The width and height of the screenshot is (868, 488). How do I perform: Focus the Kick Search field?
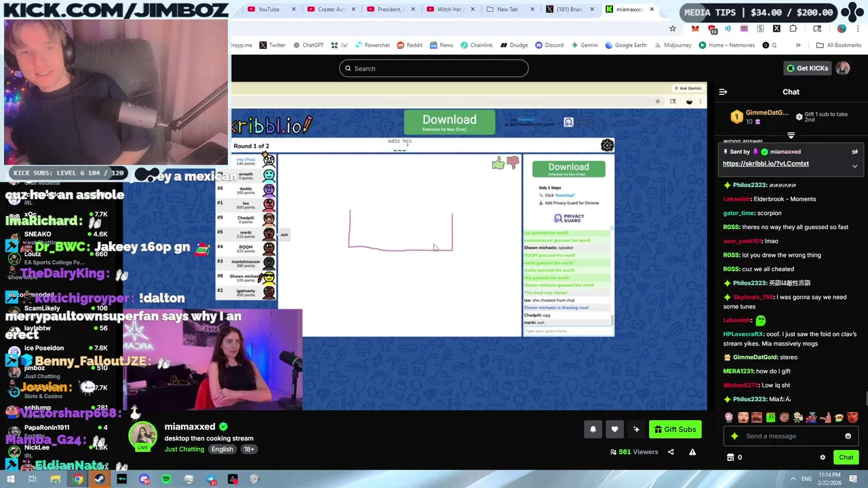tap(434, 68)
